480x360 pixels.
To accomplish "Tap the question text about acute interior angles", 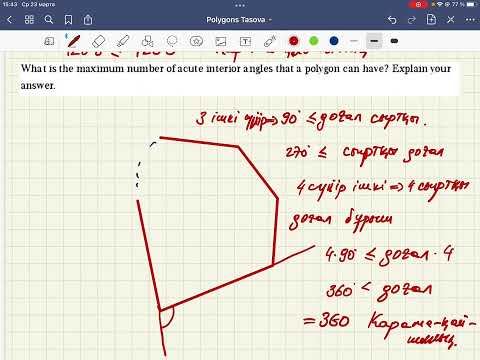I will [x=236, y=77].
